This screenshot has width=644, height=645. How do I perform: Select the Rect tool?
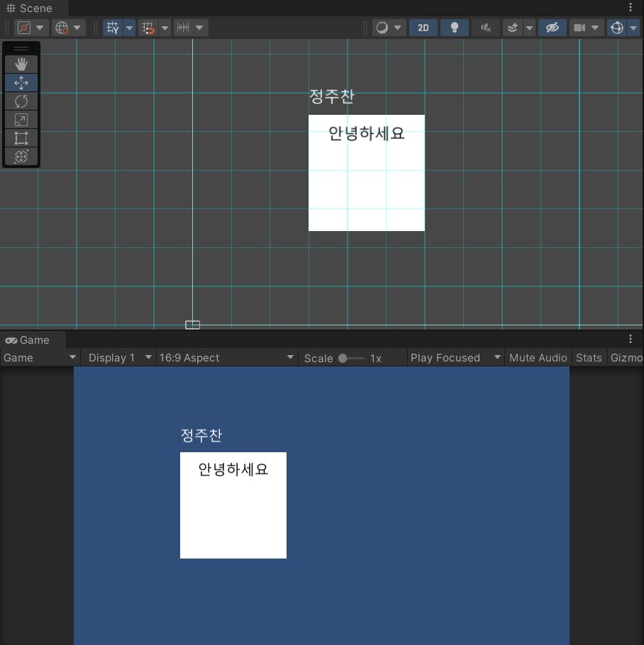(x=21, y=138)
